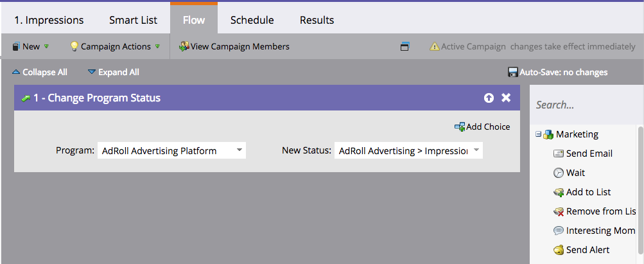644x264 pixels.
Task: Select the Send Email flow action
Action: pyautogui.click(x=589, y=154)
